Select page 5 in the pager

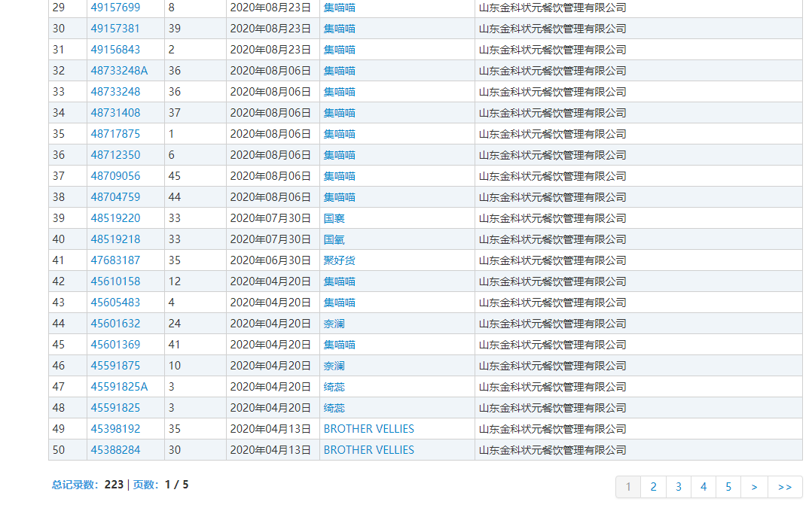pyautogui.click(x=728, y=487)
